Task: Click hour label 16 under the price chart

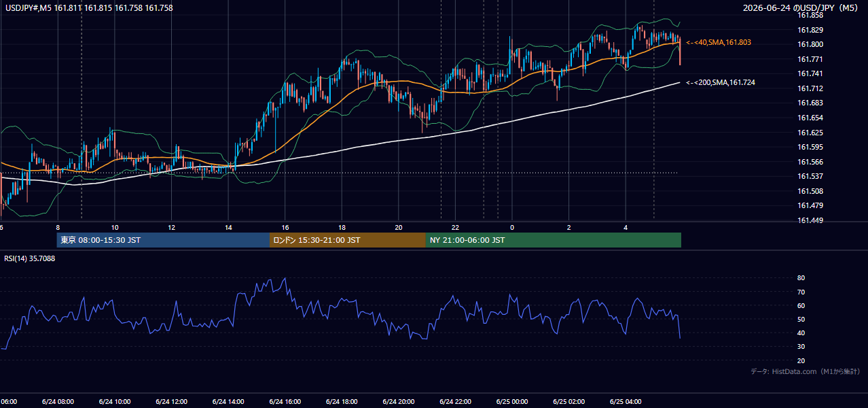Action: tap(285, 227)
